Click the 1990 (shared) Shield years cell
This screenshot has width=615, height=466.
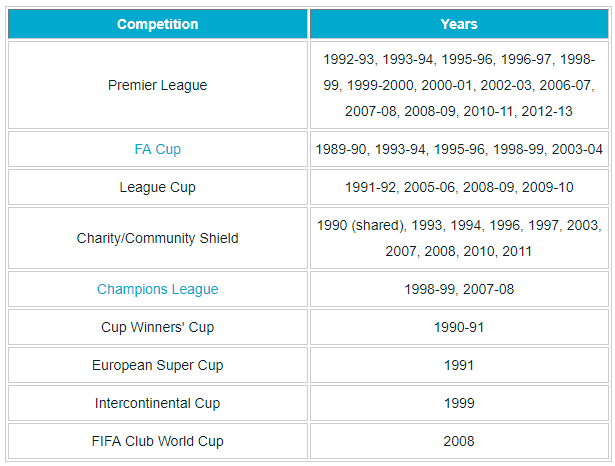pyautogui.click(x=459, y=238)
